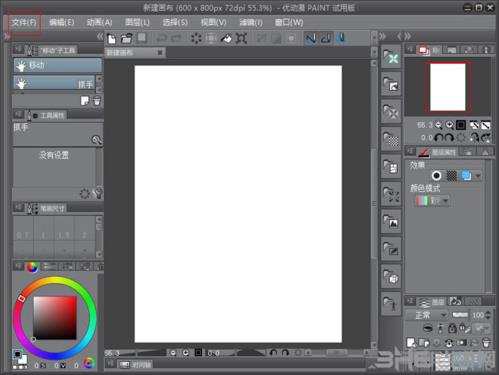Expand the far-left tool palette chevron
This screenshot has width=499, height=375.
pyautogui.click(x=7, y=36)
